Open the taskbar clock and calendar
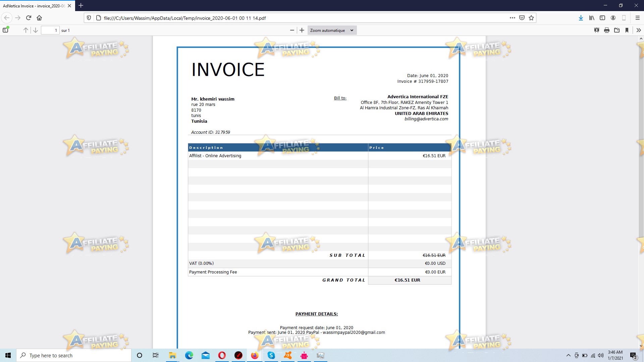 615,355
